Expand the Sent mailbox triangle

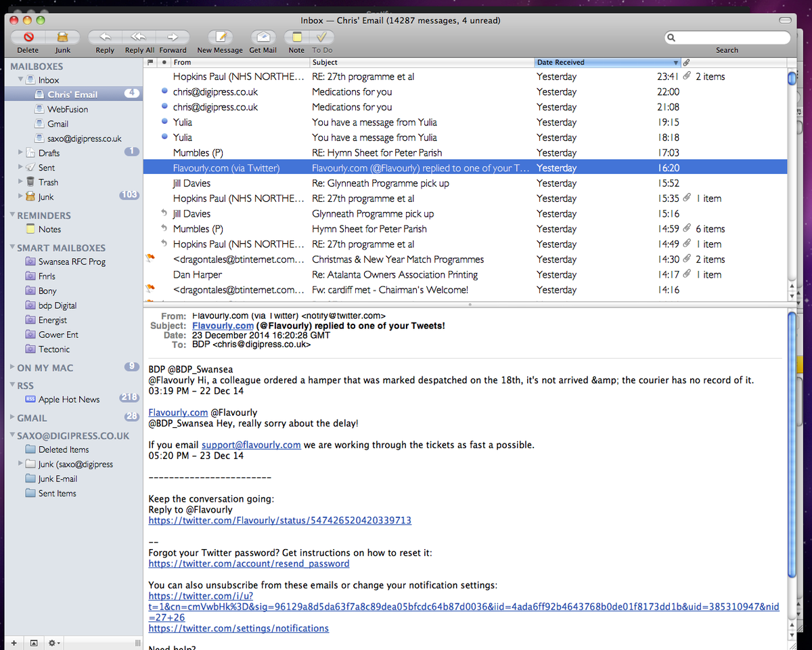[x=21, y=168]
